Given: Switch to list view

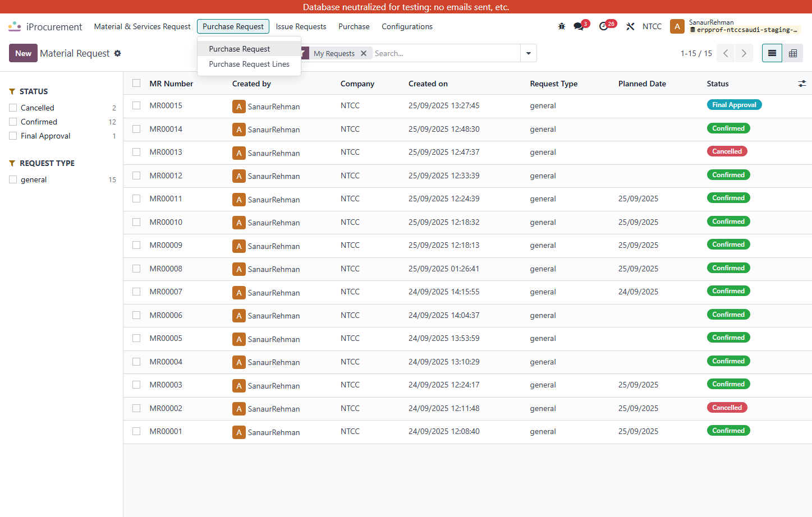Looking at the screenshot, I should 772,53.
